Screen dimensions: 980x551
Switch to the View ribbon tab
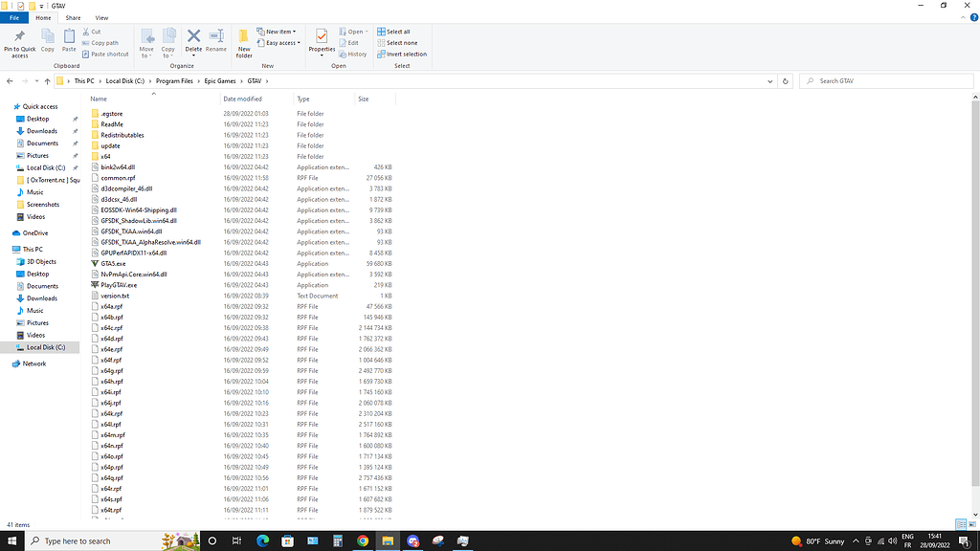click(101, 17)
